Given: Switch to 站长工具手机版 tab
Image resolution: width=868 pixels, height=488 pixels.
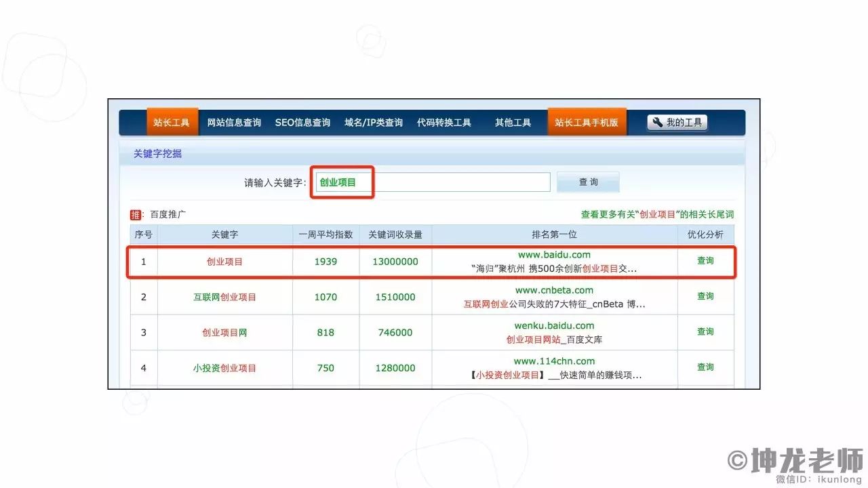Looking at the screenshot, I should click(x=587, y=123).
